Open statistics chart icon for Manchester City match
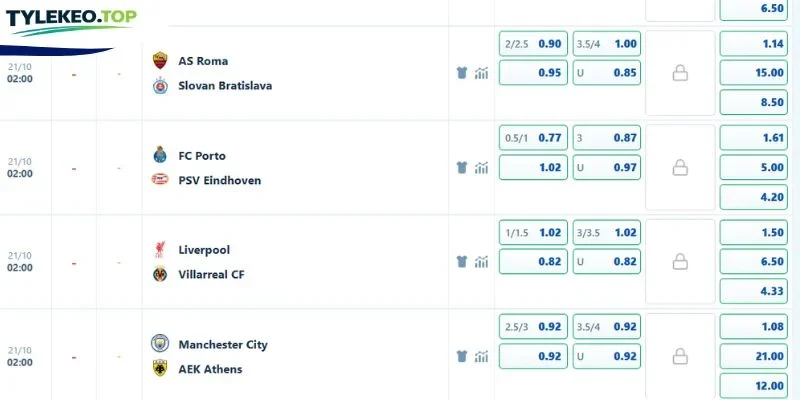Image resolution: width=800 pixels, height=400 pixels. tap(481, 356)
